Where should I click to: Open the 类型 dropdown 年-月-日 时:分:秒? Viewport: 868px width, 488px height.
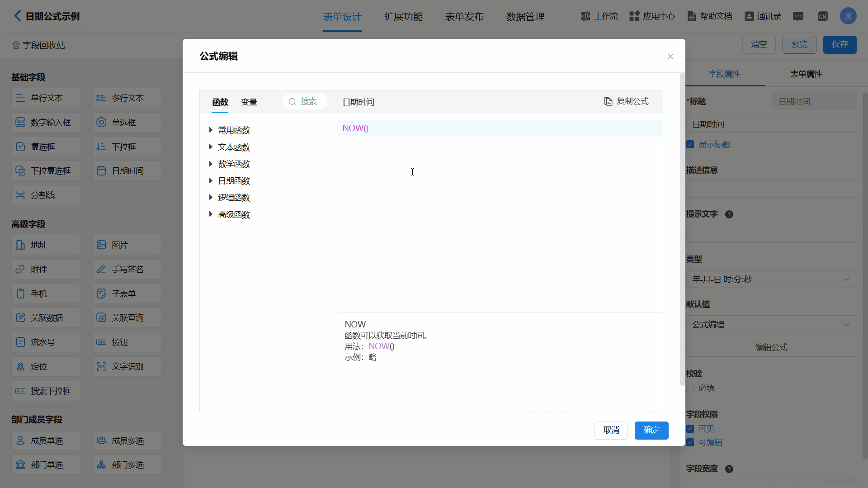click(x=771, y=279)
